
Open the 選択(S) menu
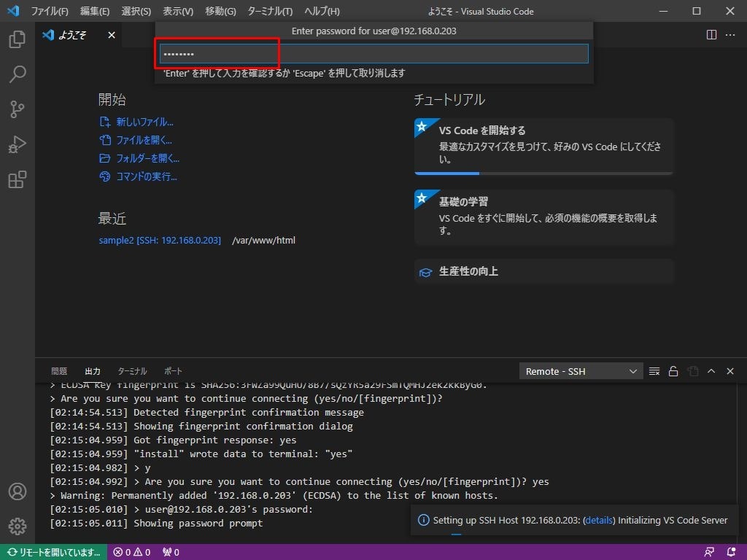tap(136, 11)
